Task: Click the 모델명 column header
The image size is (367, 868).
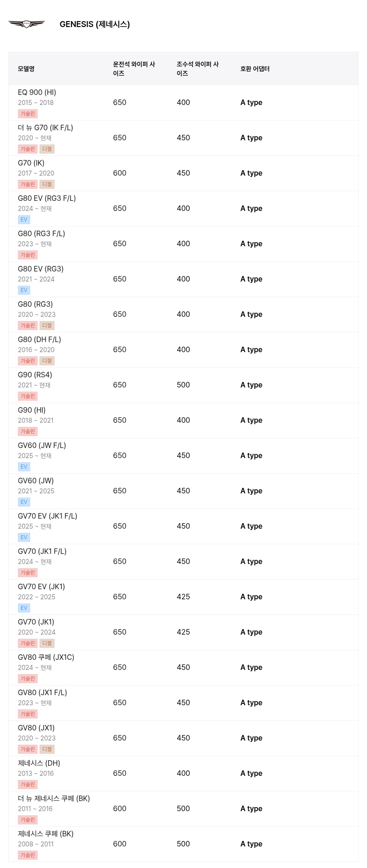Action: [26, 69]
